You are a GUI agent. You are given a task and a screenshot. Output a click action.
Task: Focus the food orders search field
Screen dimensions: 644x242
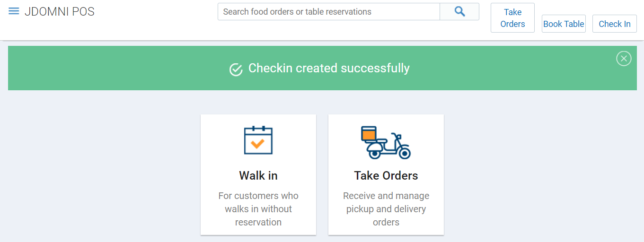(329, 12)
